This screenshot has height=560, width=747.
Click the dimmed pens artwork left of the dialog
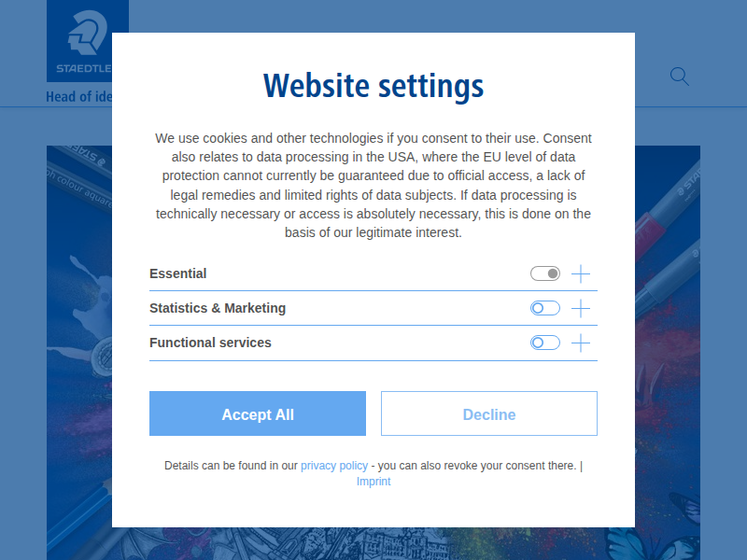pyautogui.click(x=78, y=327)
